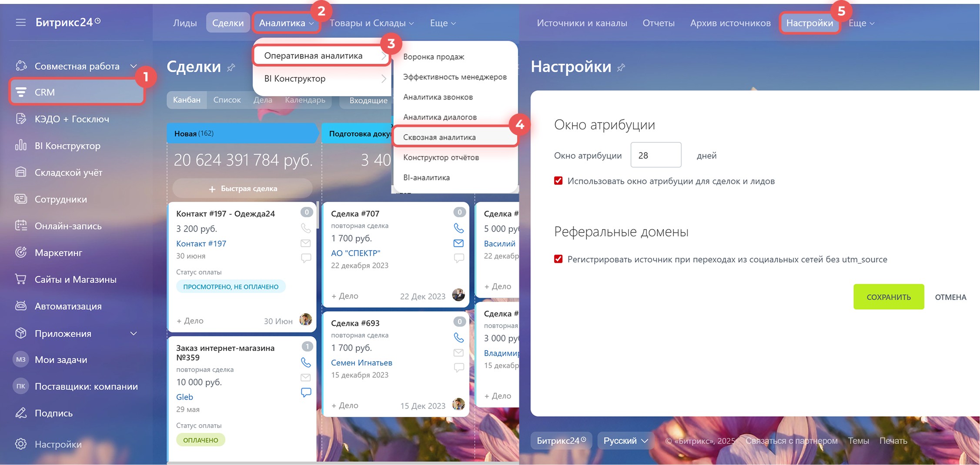
Task: Open the Контакт #197 link
Action: [201, 243]
